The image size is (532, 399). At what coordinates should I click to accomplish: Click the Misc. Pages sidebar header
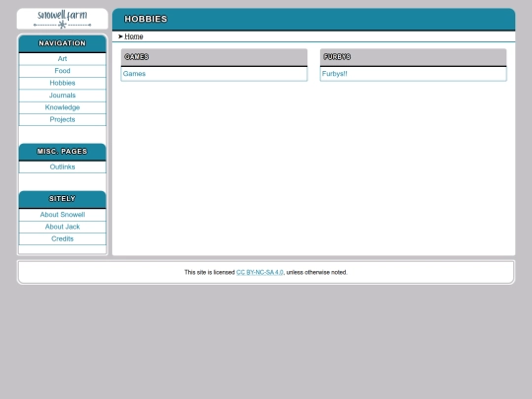point(62,152)
